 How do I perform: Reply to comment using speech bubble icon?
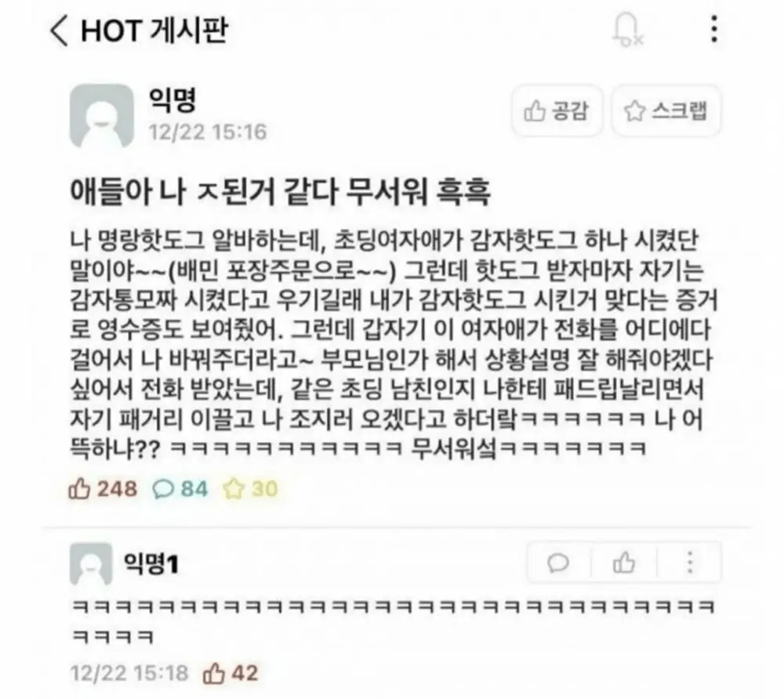(x=558, y=563)
